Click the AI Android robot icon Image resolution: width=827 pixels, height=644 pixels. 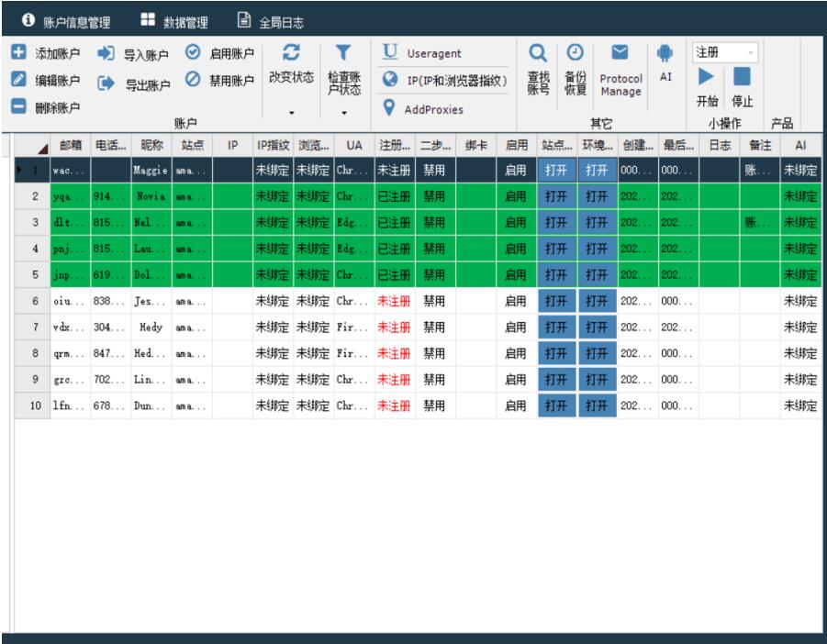coord(665,53)
